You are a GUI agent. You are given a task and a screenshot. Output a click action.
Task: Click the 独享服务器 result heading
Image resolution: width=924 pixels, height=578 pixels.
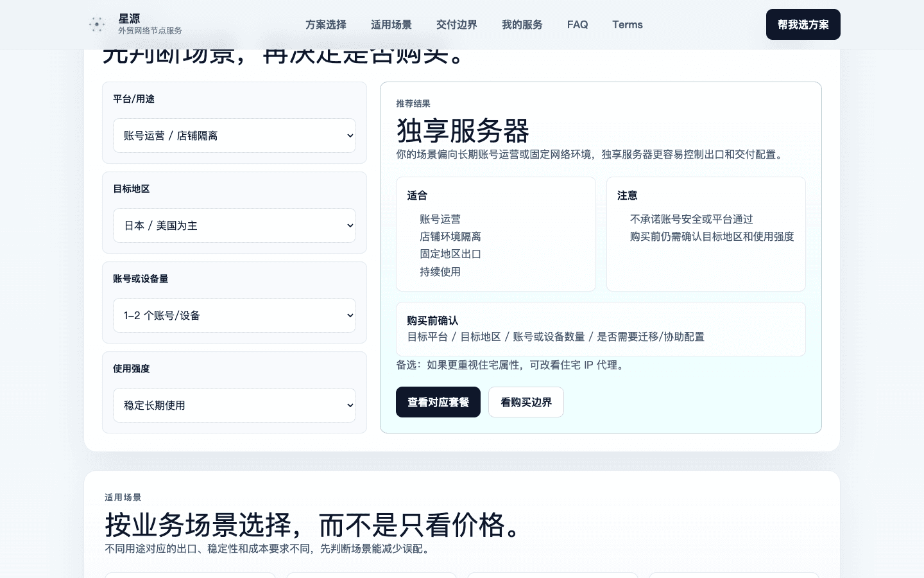coord(463,131)
